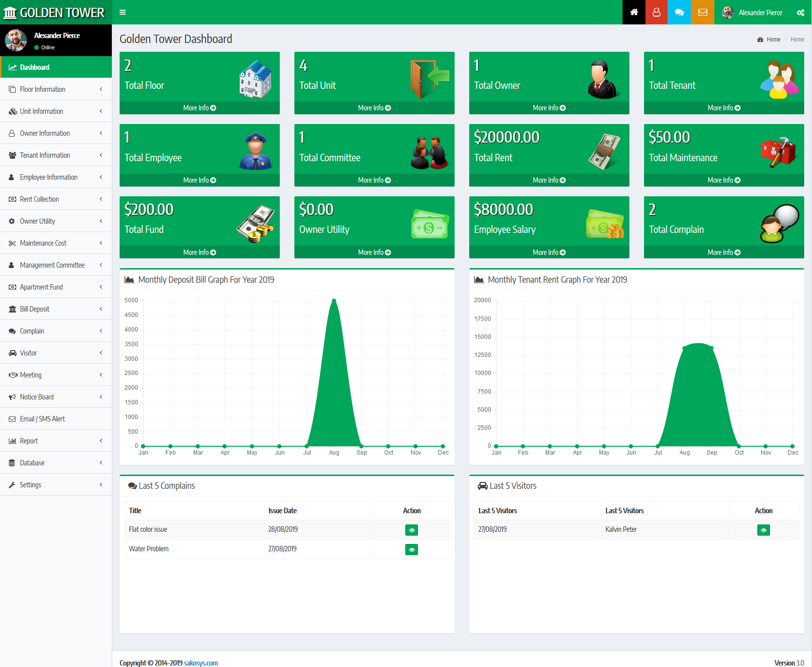Expand the Floor Information sidebar menu
The width and height of the screenshot is (812, 667).
(x=56, y=89)
